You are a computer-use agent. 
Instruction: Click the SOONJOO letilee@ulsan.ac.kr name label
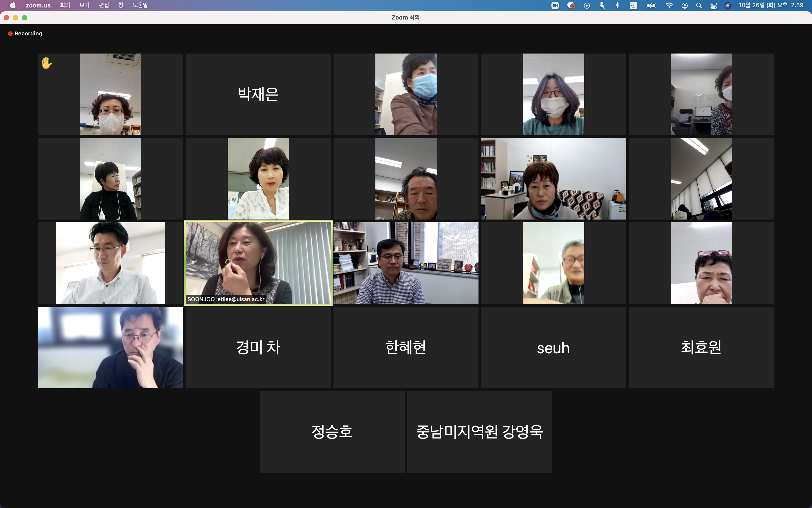(x=226, y=299)
